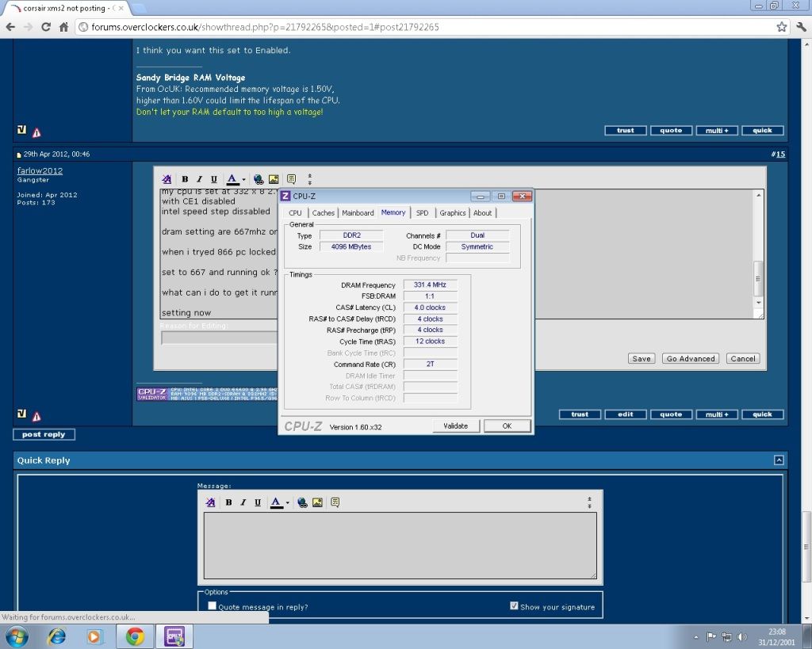Open the CPU tab in CPU-Z
The image size is (812, 649).
tap(295, 212)
